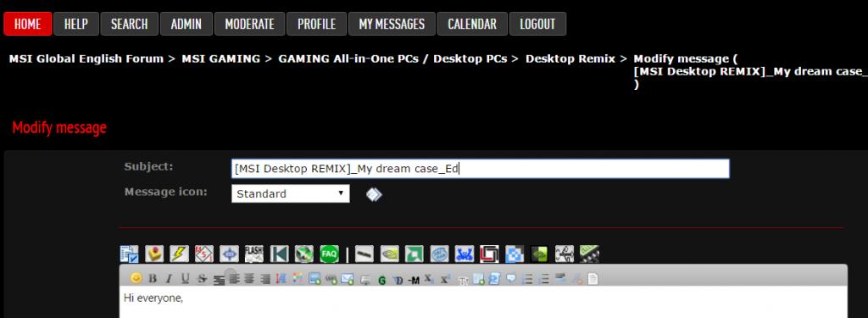Click the message body starting Hi everyone
868x318 pixels.
(482, 302)
